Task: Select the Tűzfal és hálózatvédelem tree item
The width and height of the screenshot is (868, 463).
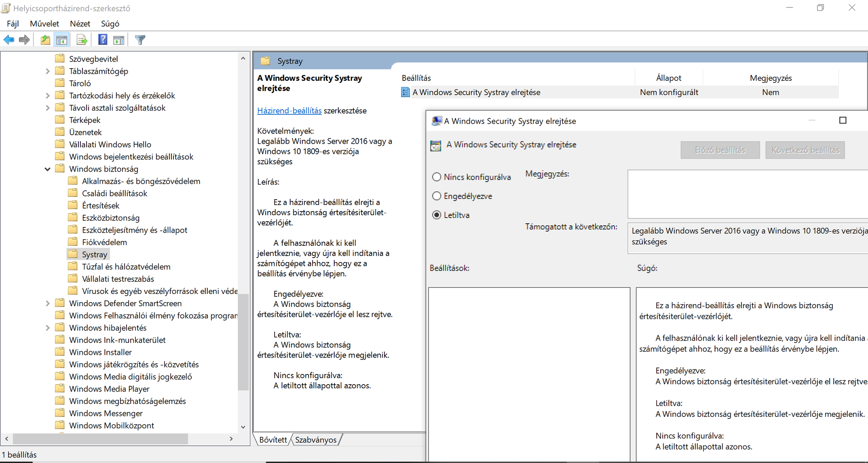Action: tap(126, 267)
